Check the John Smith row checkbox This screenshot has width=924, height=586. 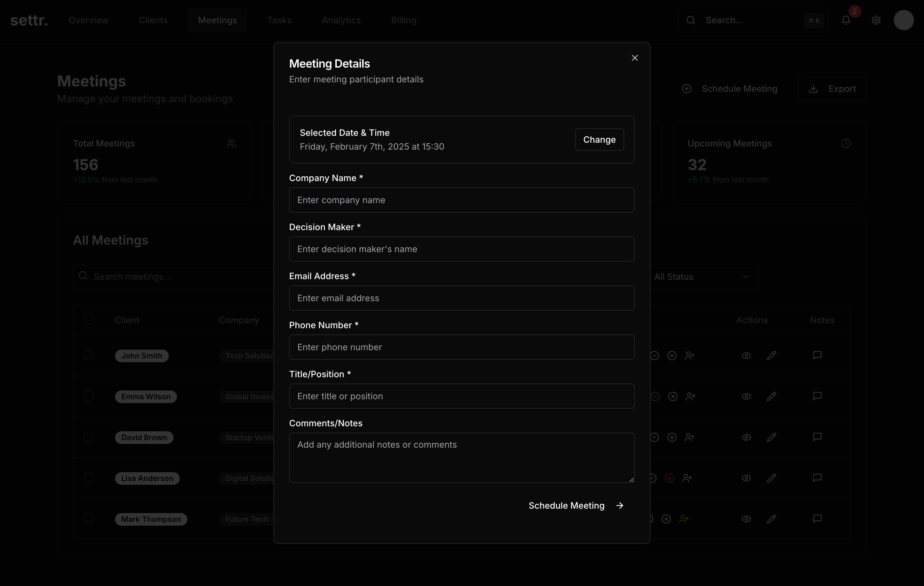coord(89,355)
